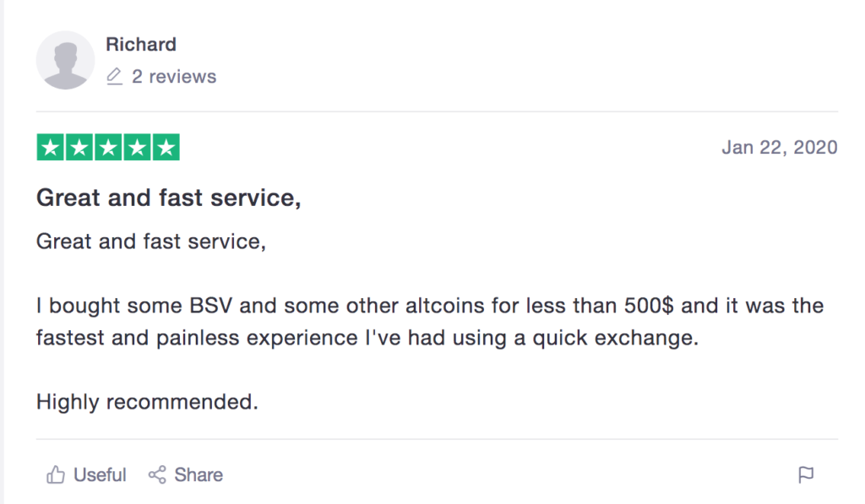Click the non-bold "Great and fast service," line
The image size is (865, 504).
(x=151, y=241)
